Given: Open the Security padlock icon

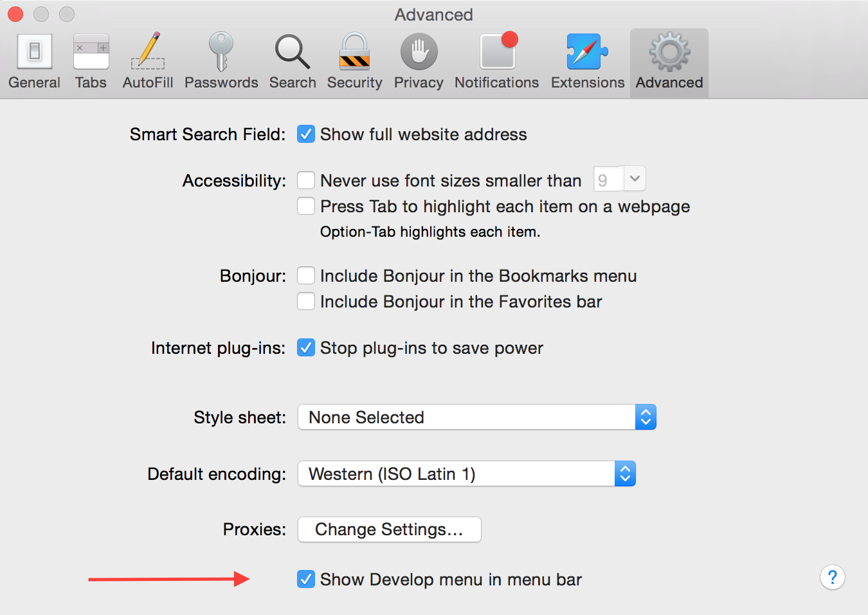Looking at the screenshot, I should [354, 51].
